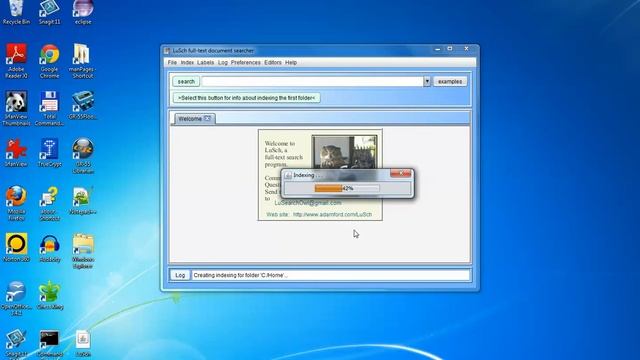Image resolution: width=640 pixels, height=360 pixels.
Task: Click the indexing progress bar at 42%
Action: (x=347, y=188)
